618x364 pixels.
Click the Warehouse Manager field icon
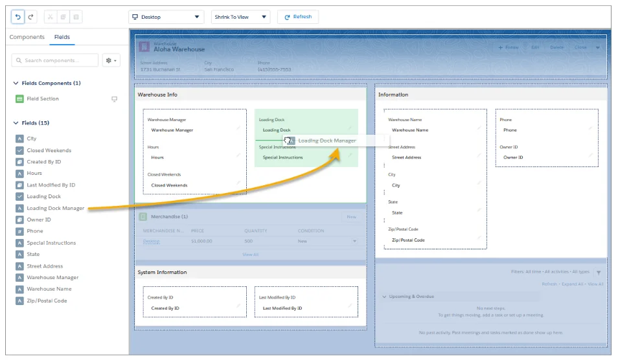(x=19, y=278)
